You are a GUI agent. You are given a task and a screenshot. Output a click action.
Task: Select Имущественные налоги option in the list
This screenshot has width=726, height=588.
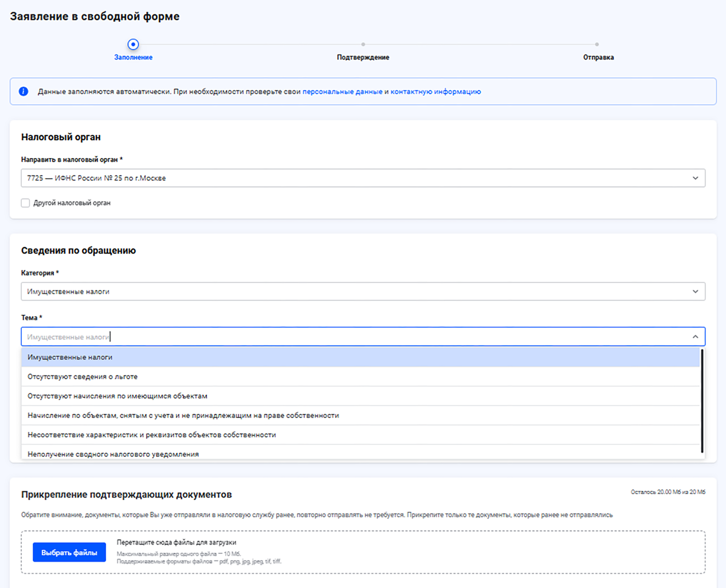click(70, 357)
